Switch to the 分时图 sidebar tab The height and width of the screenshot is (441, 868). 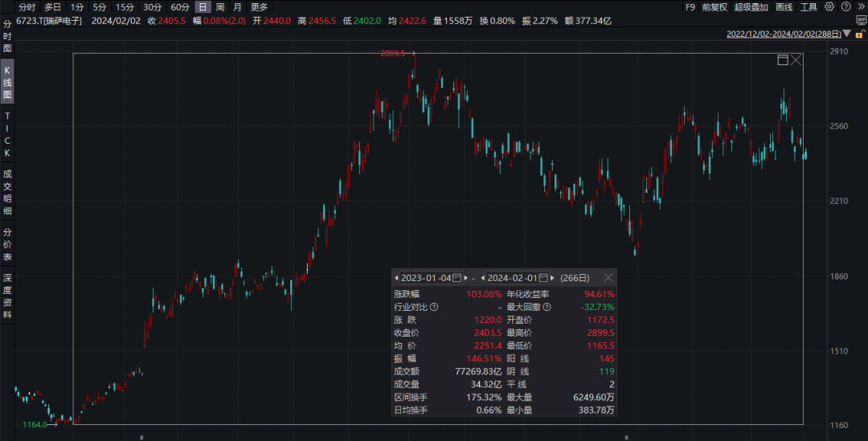click(7, 38)
